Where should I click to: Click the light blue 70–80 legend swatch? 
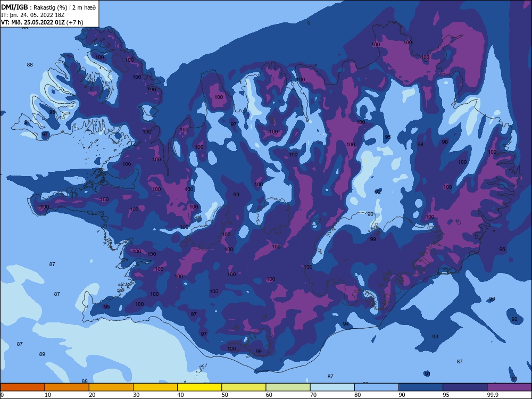332,387
